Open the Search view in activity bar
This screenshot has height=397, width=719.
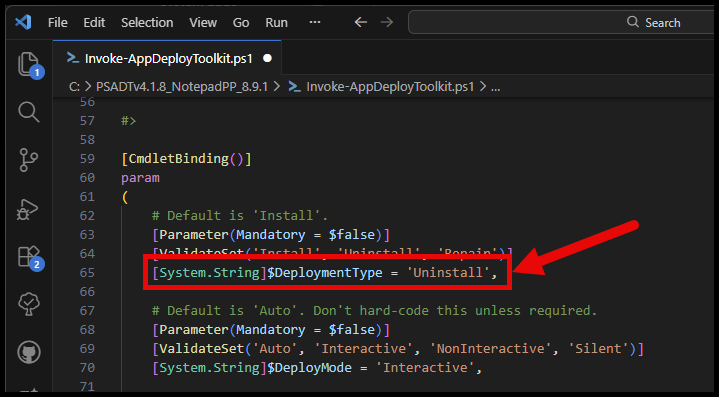pos(29,112)
